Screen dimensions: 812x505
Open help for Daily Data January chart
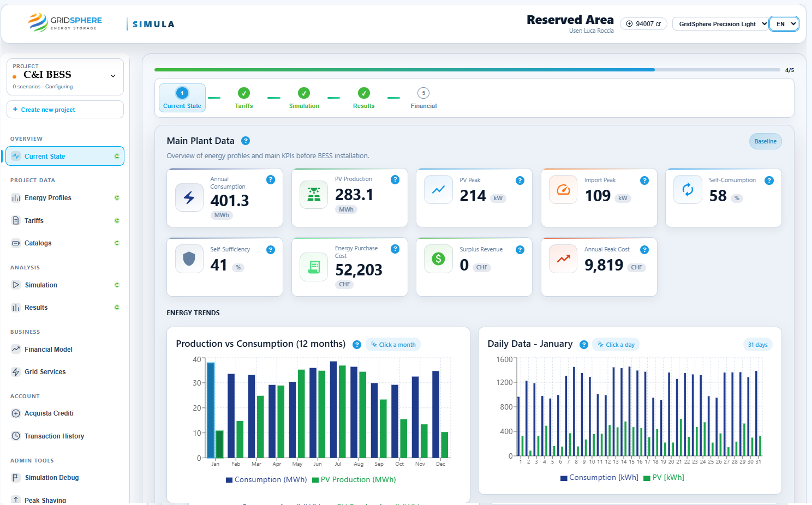(584, 345)
